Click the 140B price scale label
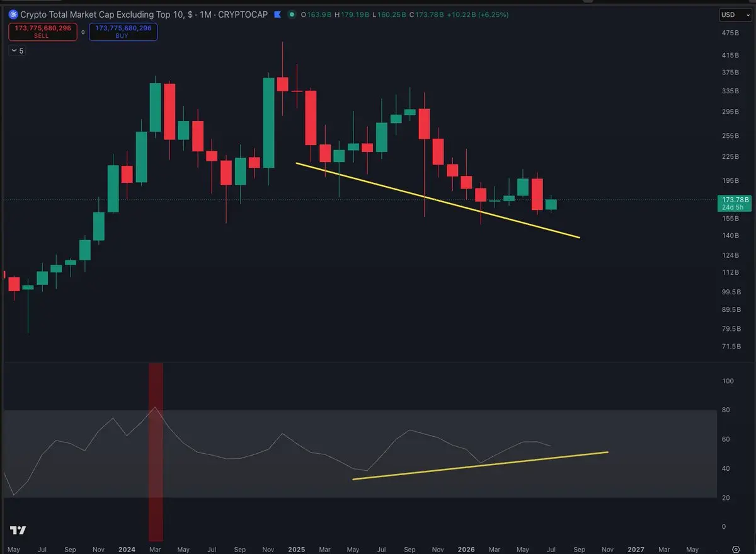Viewport: 756px width, 554px height. [731, 235]
